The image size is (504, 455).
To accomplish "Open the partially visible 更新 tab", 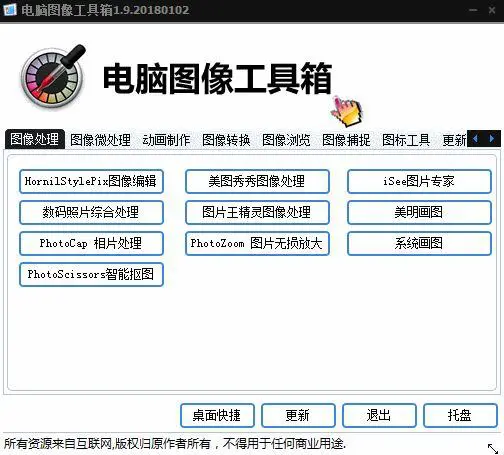I will coord(454,140).
